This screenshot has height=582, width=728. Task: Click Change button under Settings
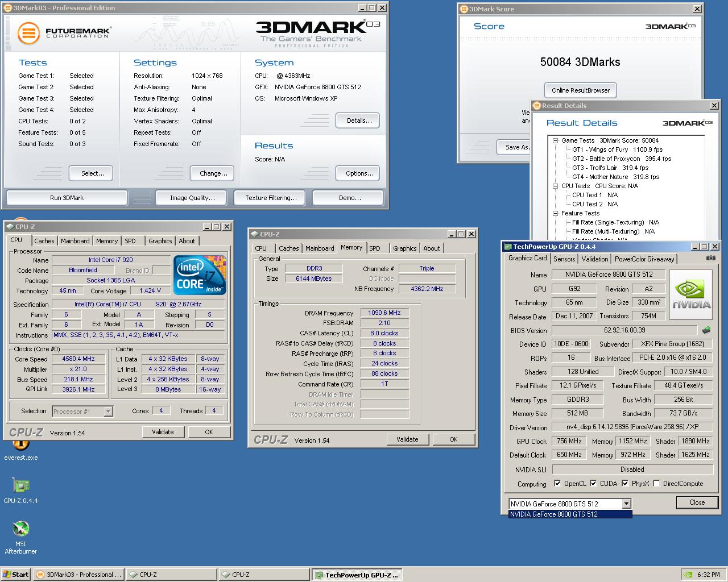[213, 173]
